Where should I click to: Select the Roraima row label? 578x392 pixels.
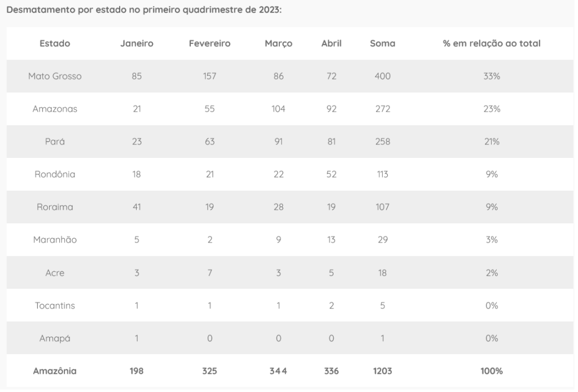[x=55, y=207]
